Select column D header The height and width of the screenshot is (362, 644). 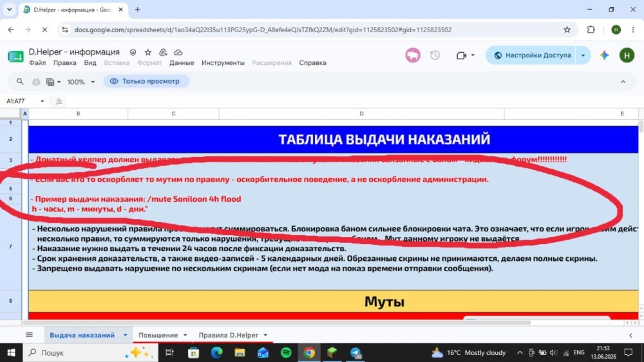tap(361, 113)
